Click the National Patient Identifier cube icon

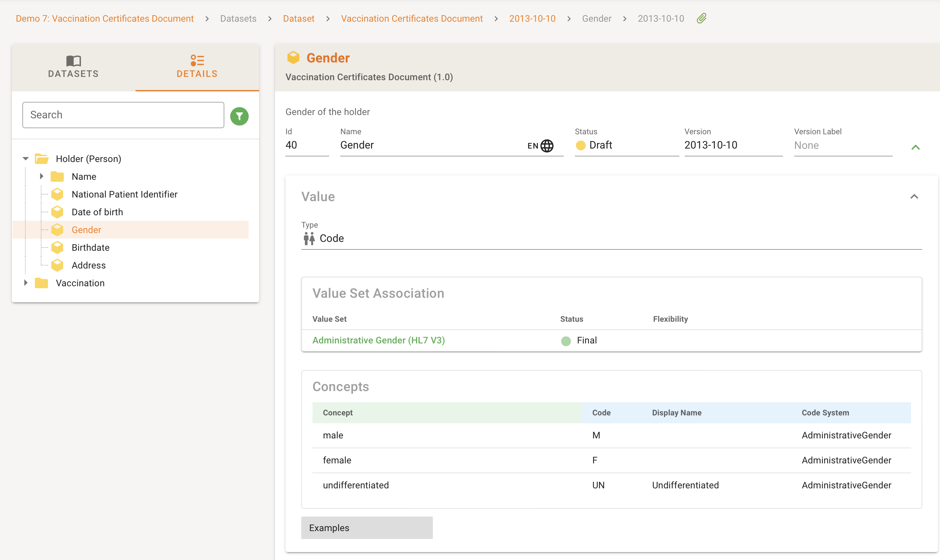click(x=58, y=194)
